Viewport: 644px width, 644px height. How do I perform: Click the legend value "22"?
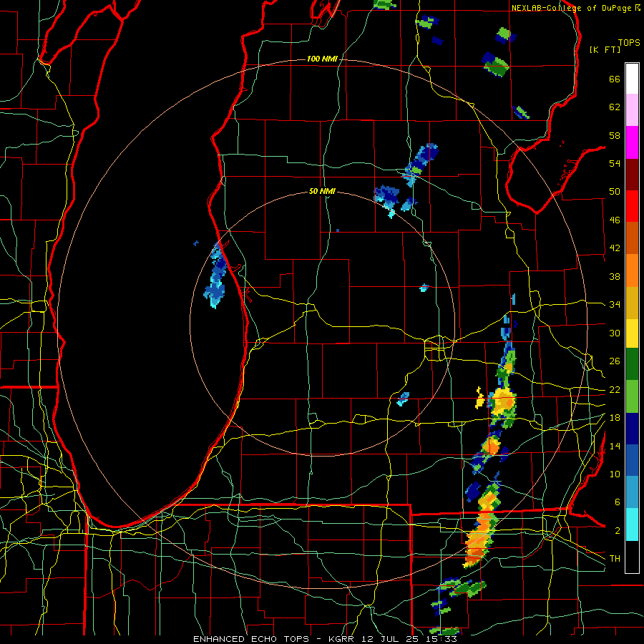point(615,389)
